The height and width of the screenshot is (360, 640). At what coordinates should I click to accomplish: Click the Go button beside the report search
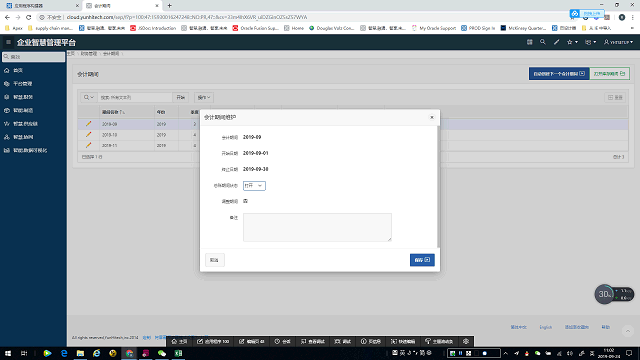click(x=180, y=98)
